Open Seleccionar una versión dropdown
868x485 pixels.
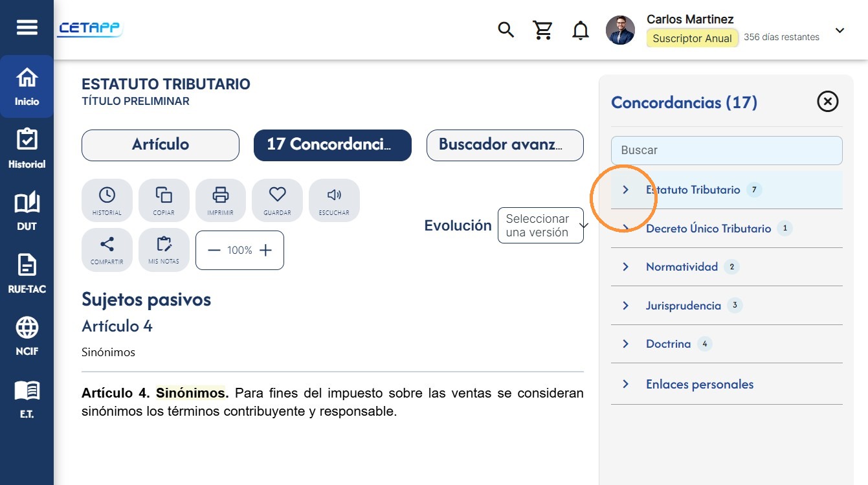click(540, 225)
